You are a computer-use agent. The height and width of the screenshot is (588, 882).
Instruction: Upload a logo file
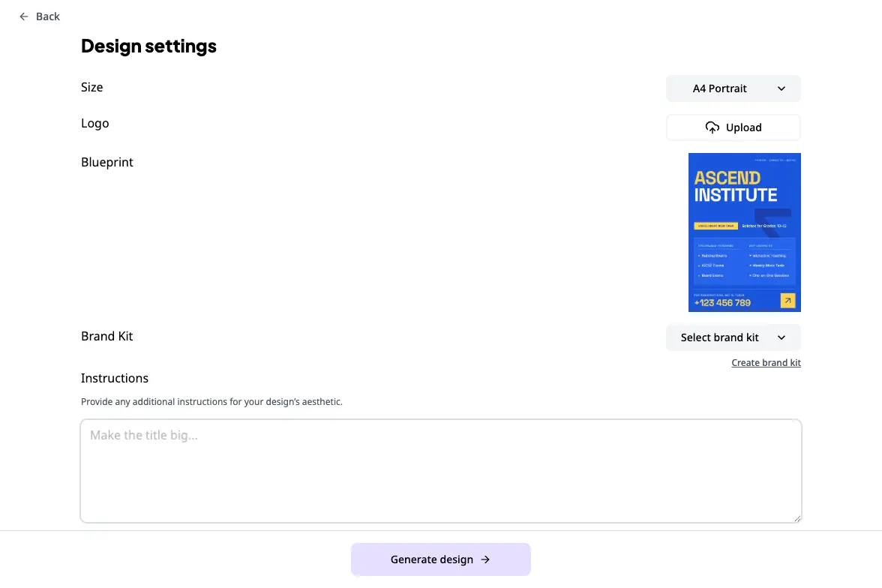733,127
